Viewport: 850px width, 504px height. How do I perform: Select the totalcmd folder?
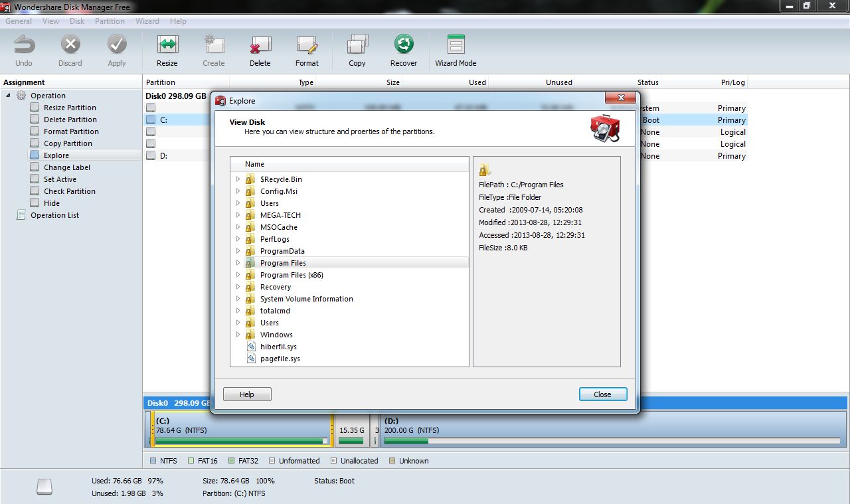coord(275,311)
